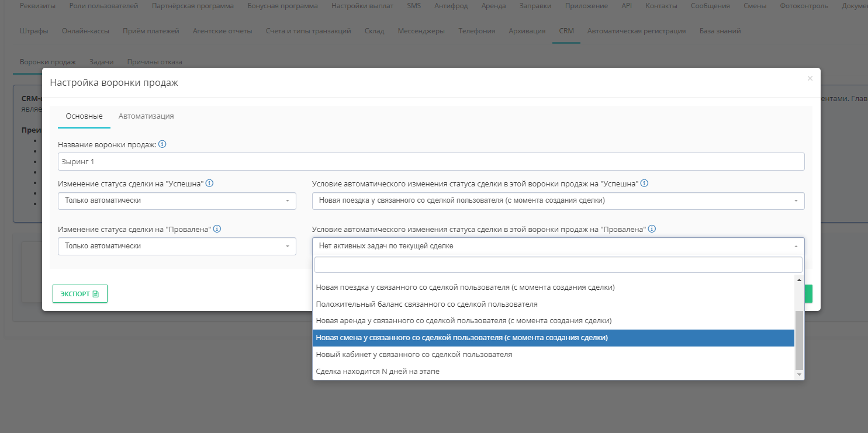Open API tab
Image resolution: width=868 pixels, height=433 pixels.
(627, 6)
